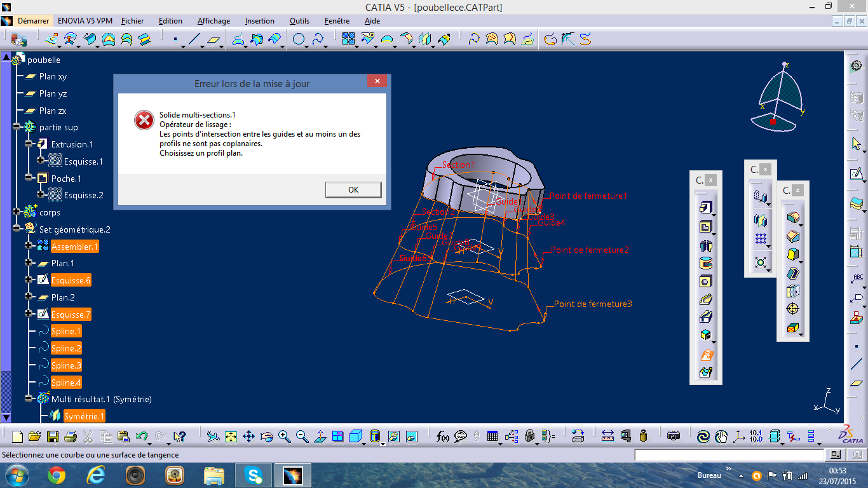Click the Groove tool icon
The width and height of the screenshot is (868, 488).
tap(705, 263)
